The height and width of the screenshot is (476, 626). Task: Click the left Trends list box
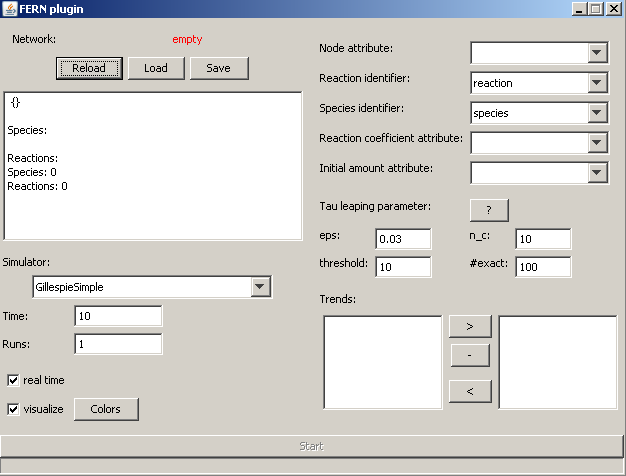tap(383, 363)
